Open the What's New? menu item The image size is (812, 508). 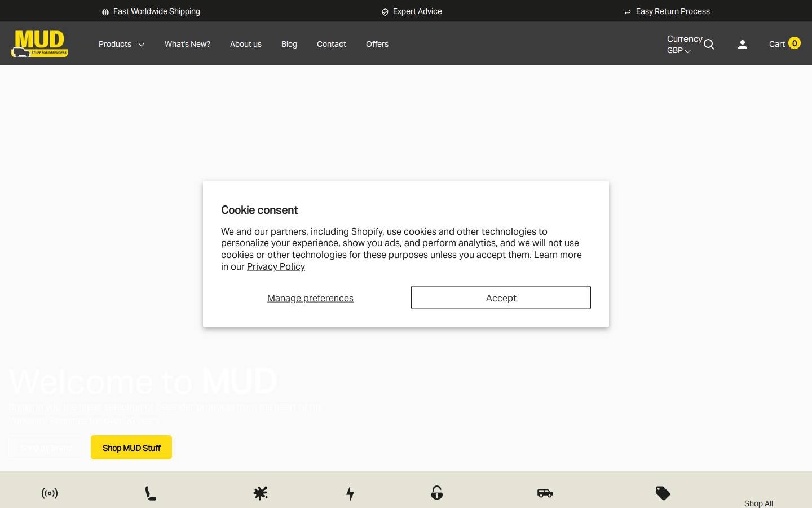click(x=187, y=44)
